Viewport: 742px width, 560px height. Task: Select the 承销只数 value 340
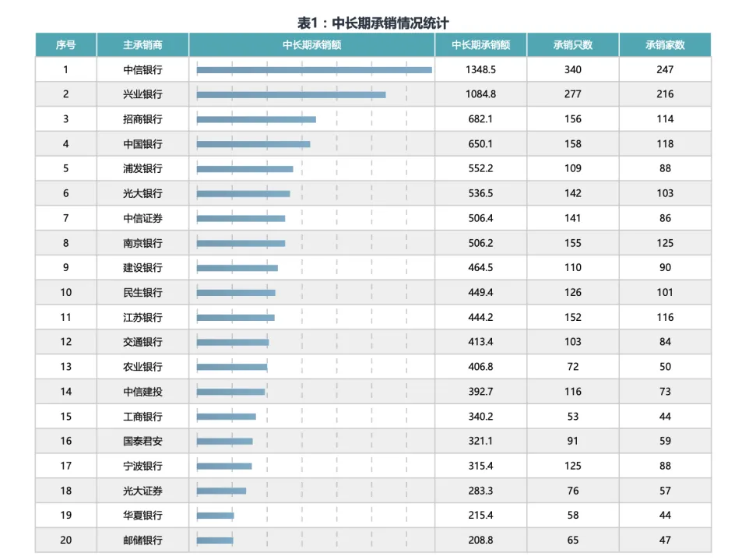tap(572, 69)
